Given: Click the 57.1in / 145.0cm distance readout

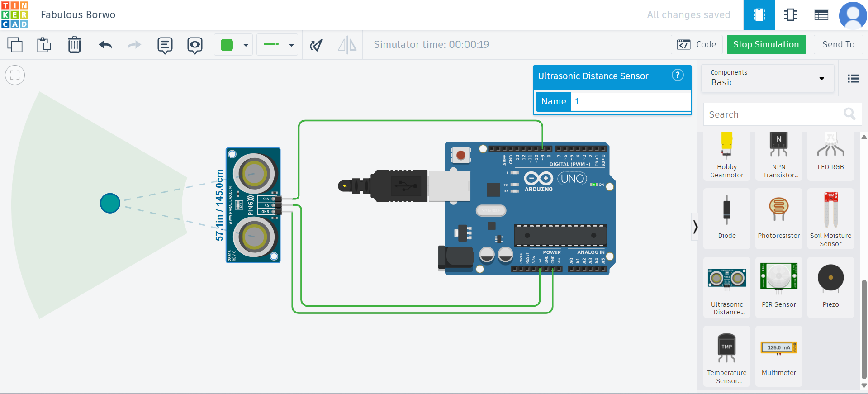Looking at the screenshot, I should click(x=219, y=205).
